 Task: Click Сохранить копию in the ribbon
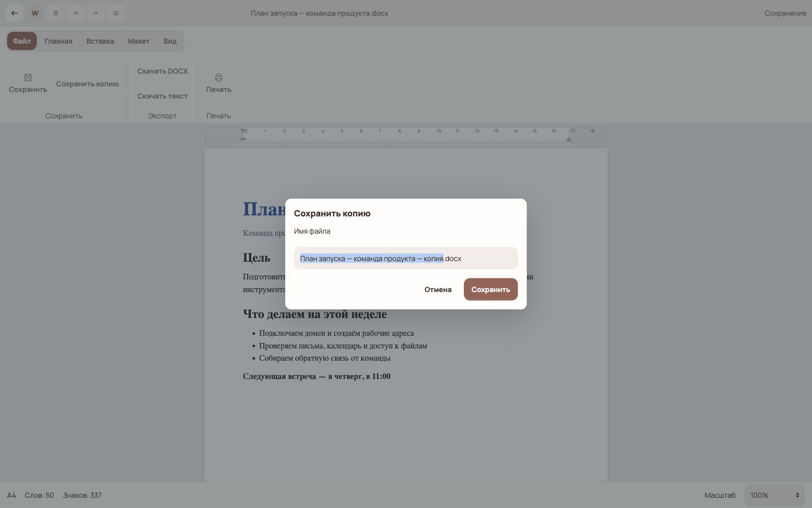87,84
